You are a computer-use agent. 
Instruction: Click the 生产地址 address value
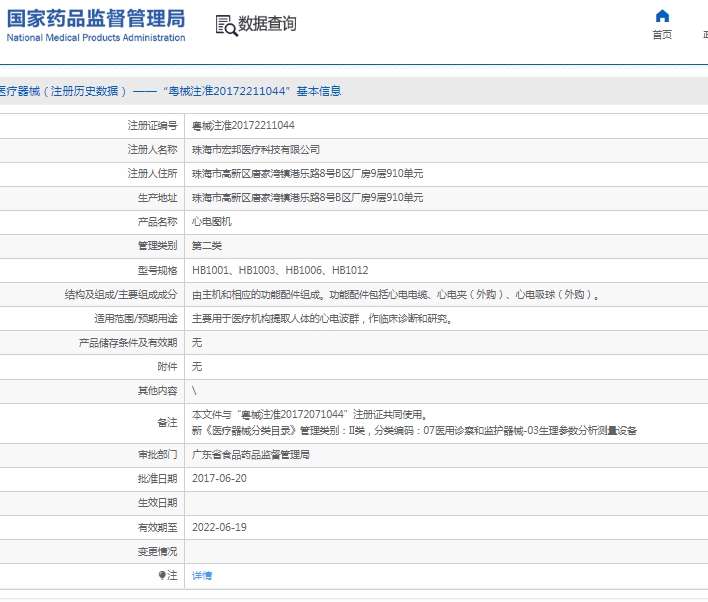(307, 197)
